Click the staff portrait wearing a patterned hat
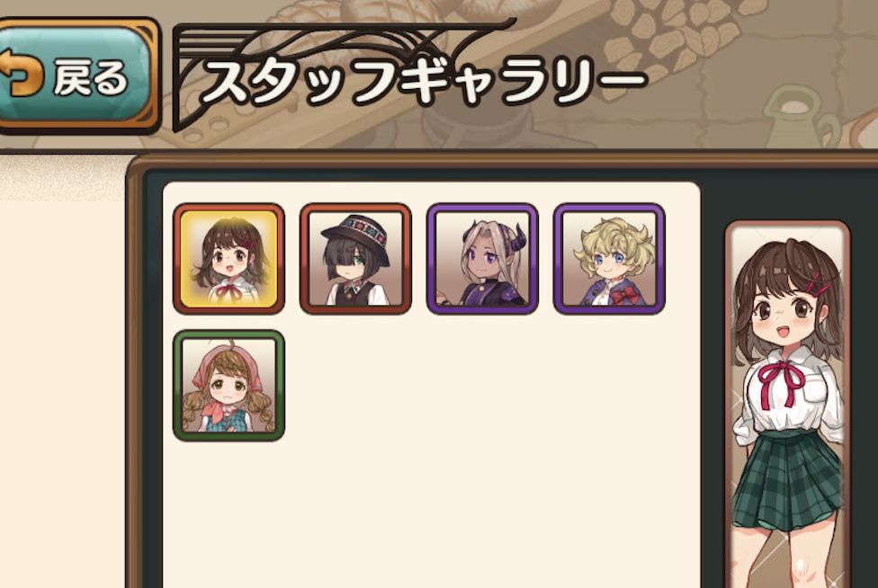The image size is (878, 588). point(355,258)
